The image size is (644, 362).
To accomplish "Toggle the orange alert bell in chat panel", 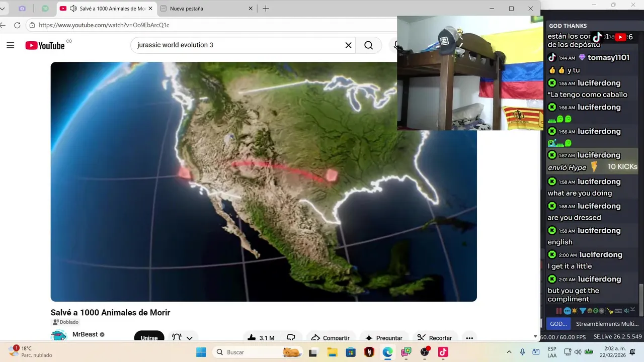I will [x=574, y=311].
